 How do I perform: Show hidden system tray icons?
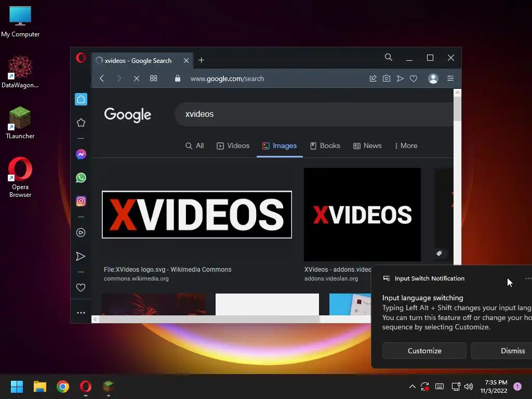pos(412,387)
